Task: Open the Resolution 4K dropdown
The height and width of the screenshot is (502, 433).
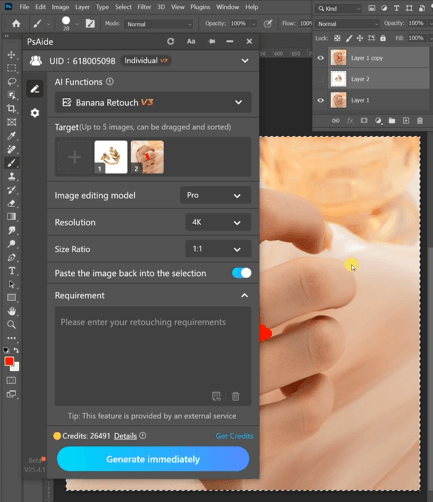Action: (218, 222)
